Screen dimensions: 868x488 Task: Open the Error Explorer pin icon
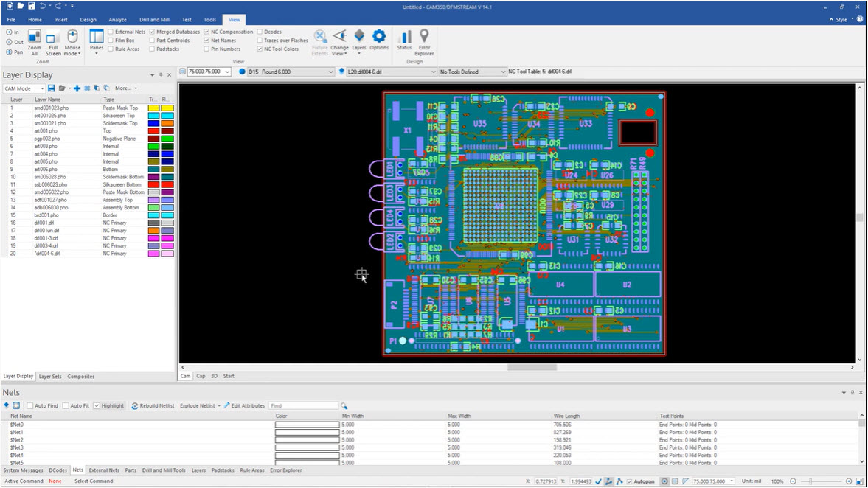tap(424, 36)
